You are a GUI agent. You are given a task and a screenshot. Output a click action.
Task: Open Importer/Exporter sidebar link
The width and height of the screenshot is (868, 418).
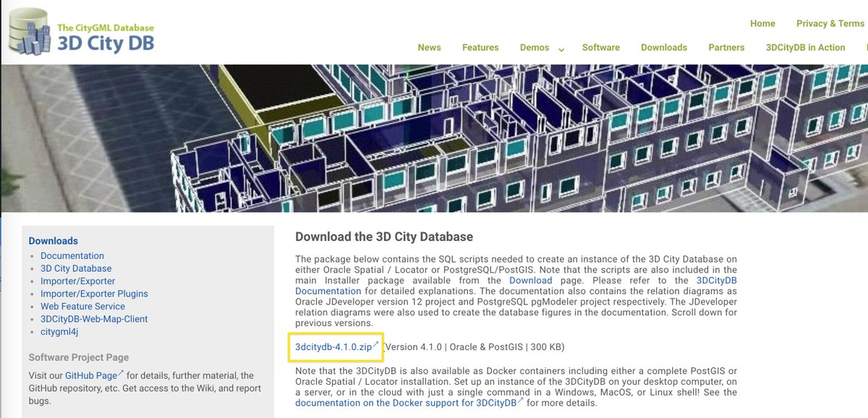(x=77, y=281)
